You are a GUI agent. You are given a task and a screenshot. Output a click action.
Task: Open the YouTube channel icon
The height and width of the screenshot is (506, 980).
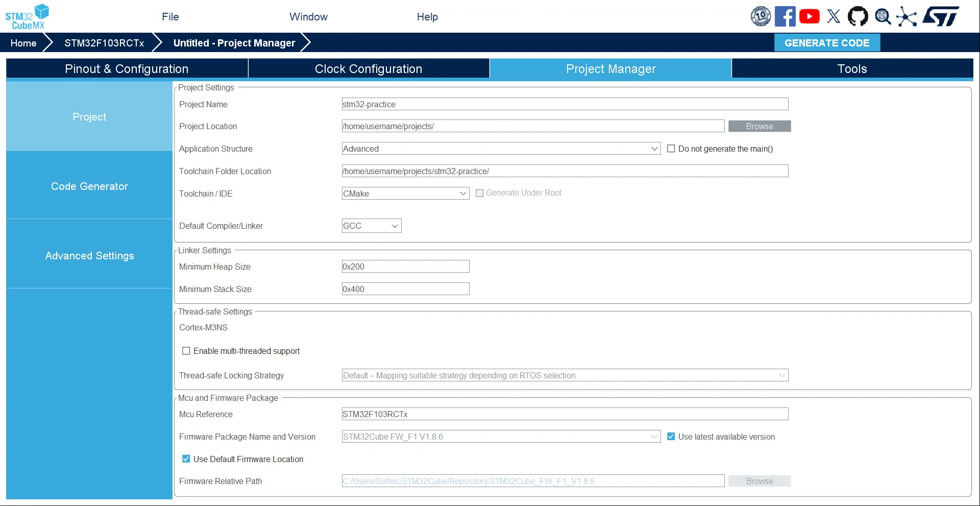pos(810,16)
